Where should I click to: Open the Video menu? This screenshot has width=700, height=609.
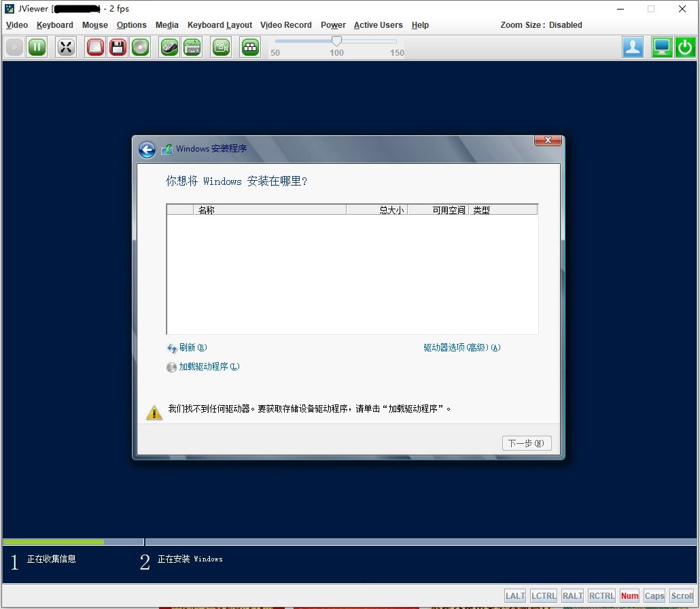17,25
